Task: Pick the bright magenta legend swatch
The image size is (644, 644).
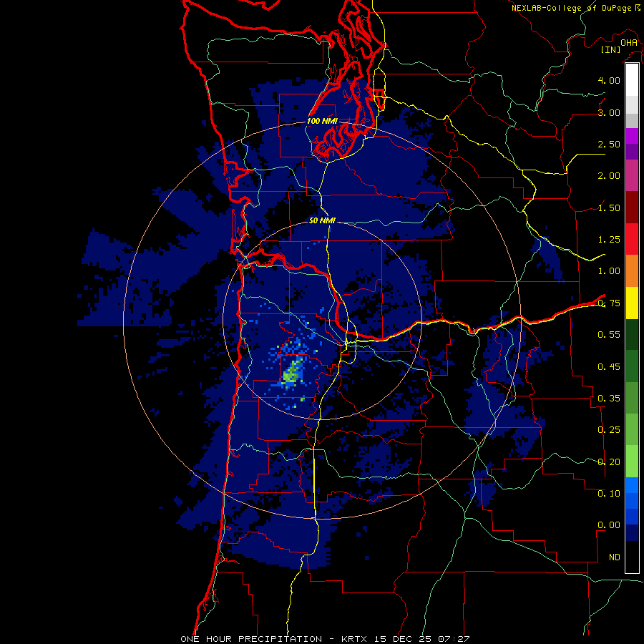Action: coord(632,136)
